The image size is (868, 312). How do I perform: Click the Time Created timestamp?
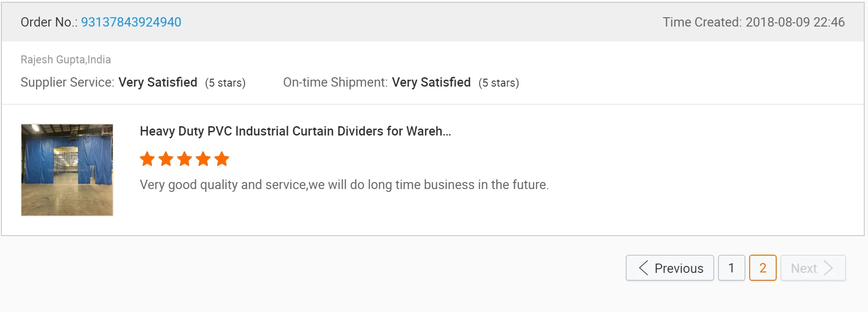tap(753, 22)
